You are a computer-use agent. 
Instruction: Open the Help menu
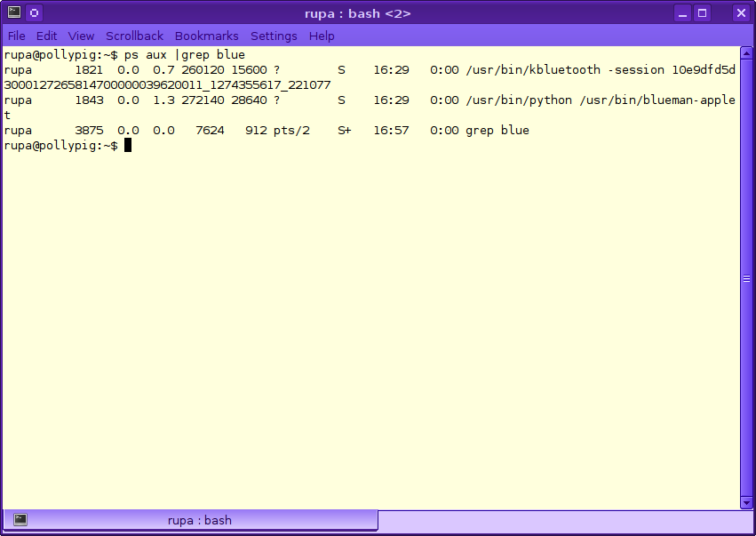tap(322, 36)
